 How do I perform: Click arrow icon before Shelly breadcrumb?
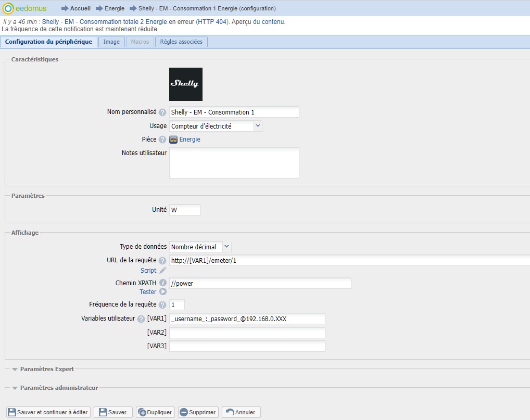[x=133, y=8]
